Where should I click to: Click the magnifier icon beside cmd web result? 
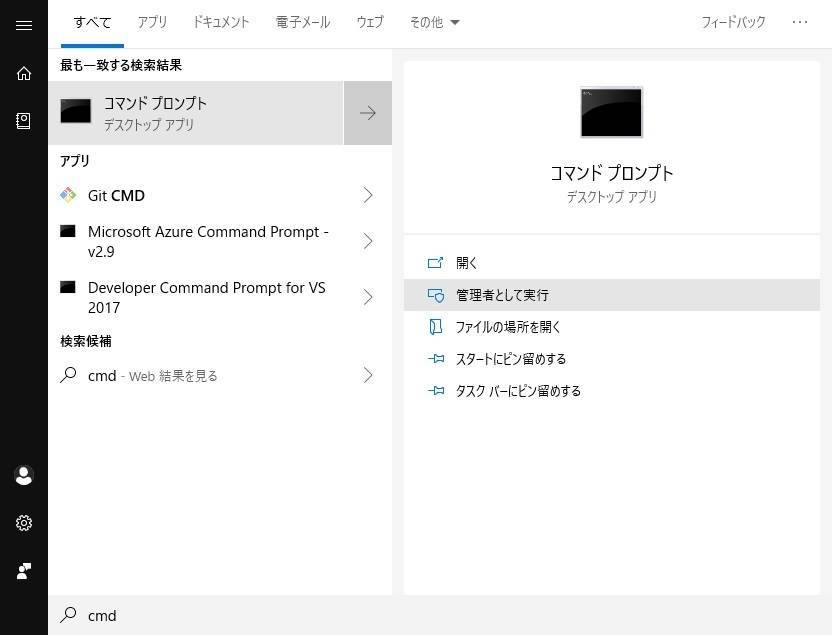pyautogui.click(x=68, y=375)
